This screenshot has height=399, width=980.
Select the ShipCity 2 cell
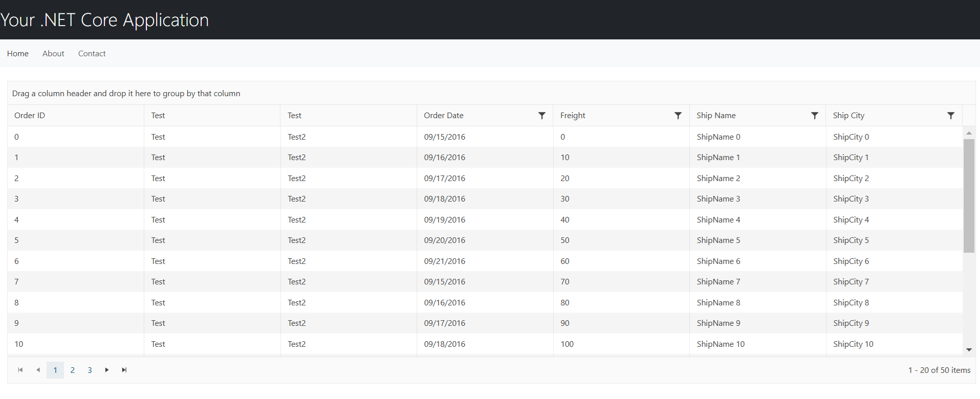pyautogui.click(x=894, y=178)
